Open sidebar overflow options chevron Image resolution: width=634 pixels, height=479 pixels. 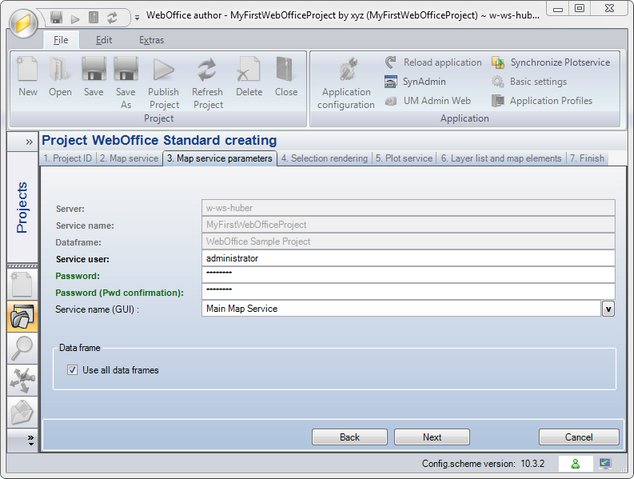30,440
